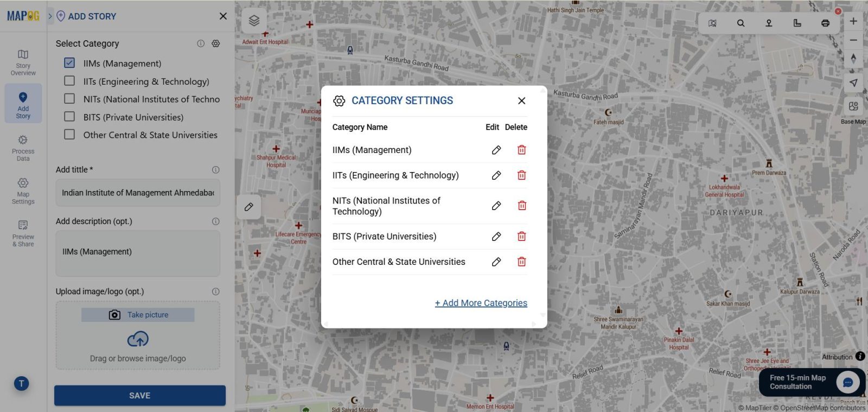
Task: Open the layers icon on map
Action: (254, 21)
